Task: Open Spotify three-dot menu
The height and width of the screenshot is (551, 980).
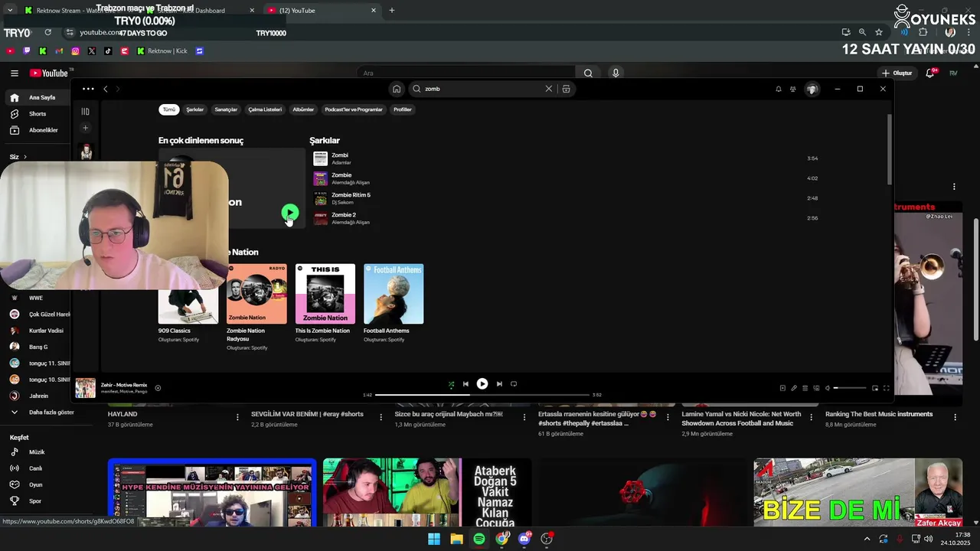Action: point(88,89)
